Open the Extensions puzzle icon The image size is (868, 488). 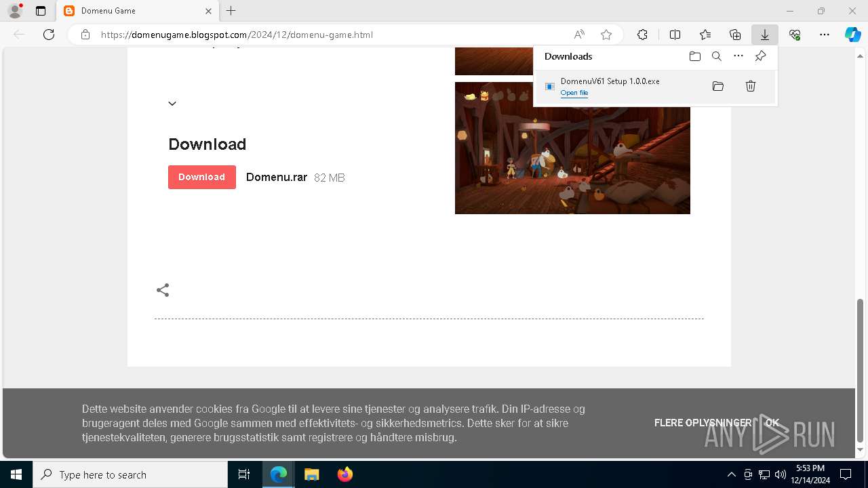tap(642, 35)
